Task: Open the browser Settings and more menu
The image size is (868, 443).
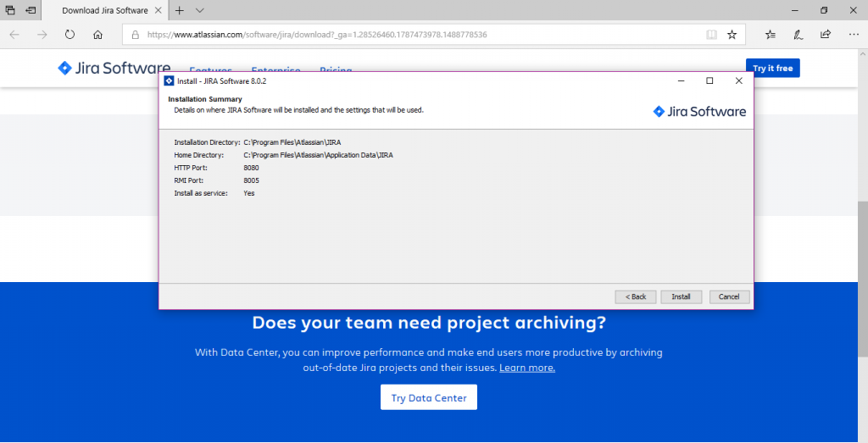Action: [854, 34]
